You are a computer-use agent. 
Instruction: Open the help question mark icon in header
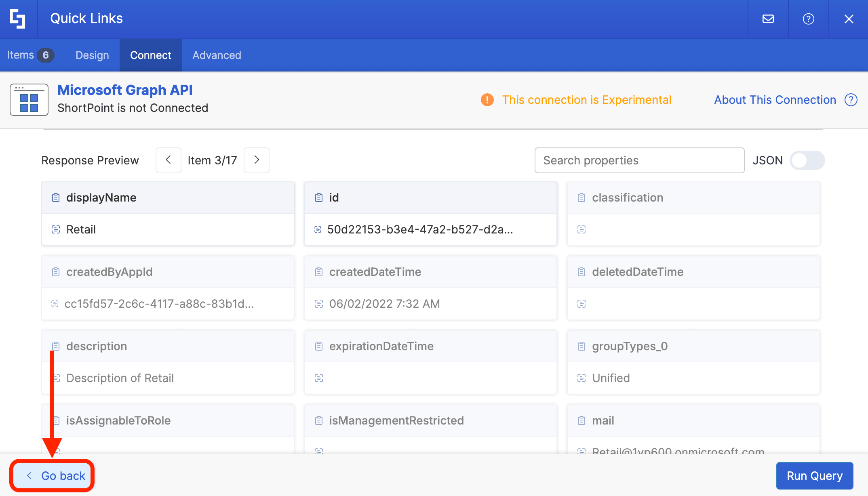tap(809, 19)
